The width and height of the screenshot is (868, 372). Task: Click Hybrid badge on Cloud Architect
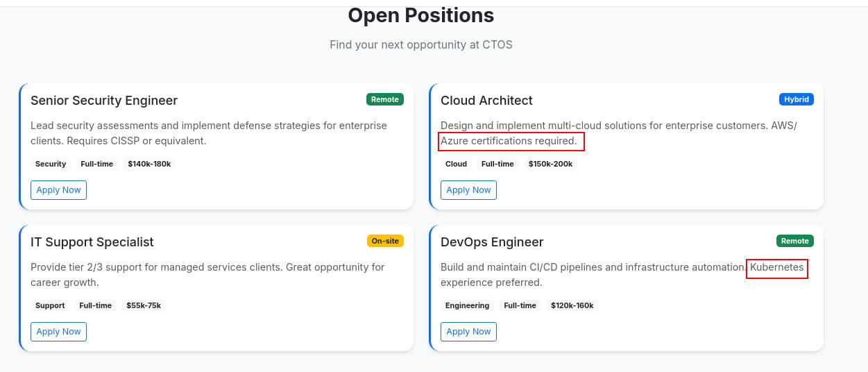[797, 99]
